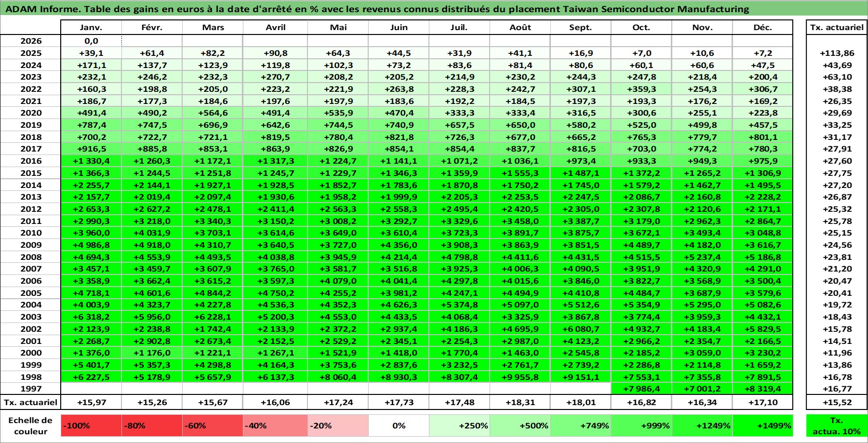This screenshot has width=868, height=443.
Task: Select the Févr. column header
Action: (x=152, y=27)
